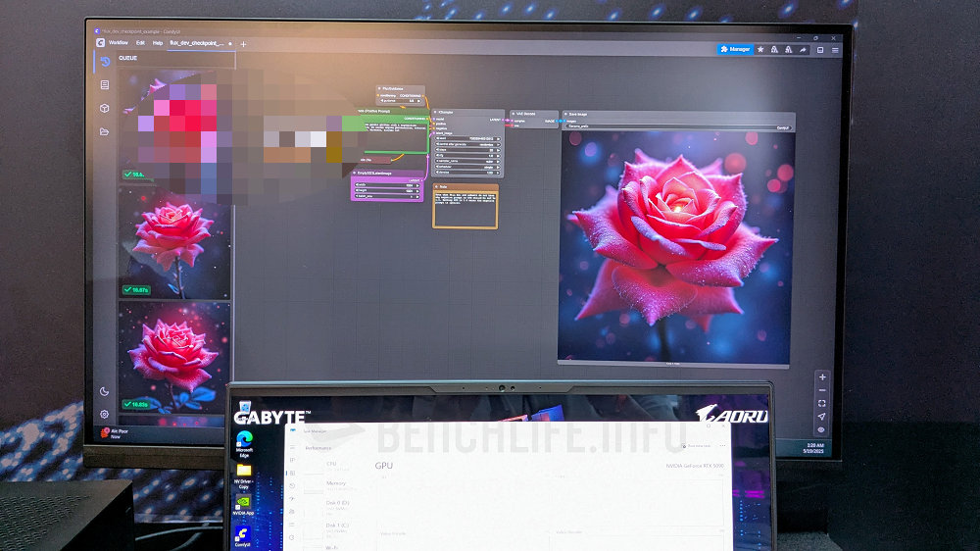The height and width of the screenshot is (551, 980).
Task: Open the Workflows folder sidebar icon
Action: [x=105, y=131]
